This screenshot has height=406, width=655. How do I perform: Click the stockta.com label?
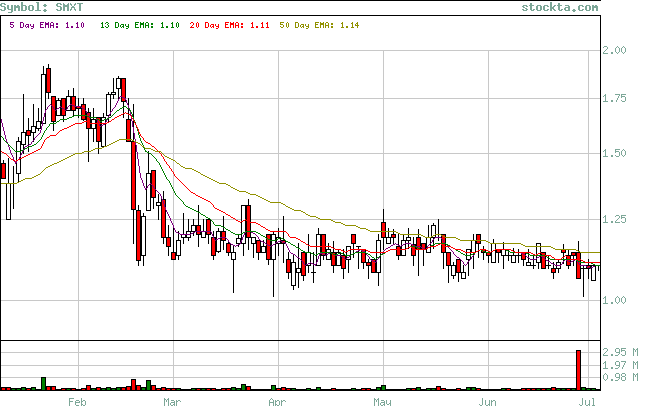559,7
